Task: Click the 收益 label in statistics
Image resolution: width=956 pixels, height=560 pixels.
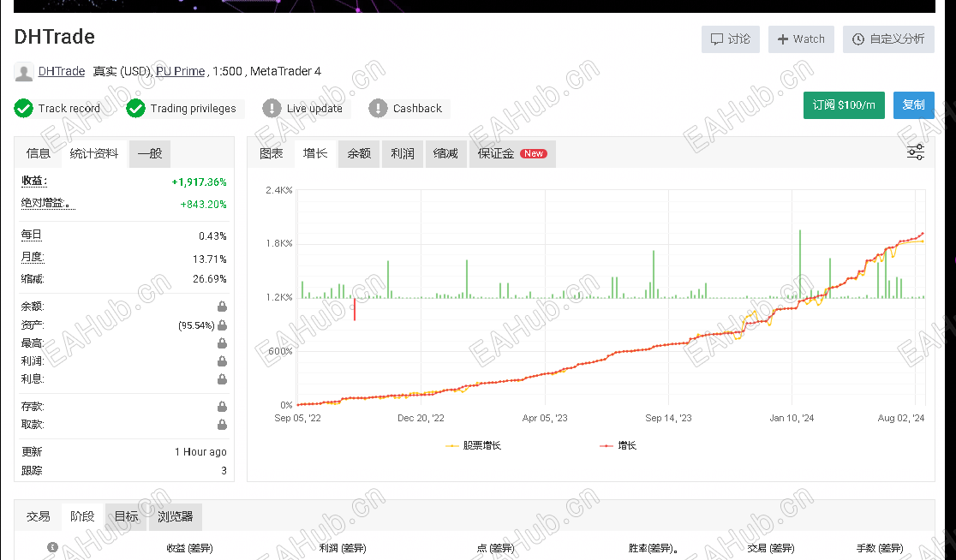Action: click(x=34, y=181)
